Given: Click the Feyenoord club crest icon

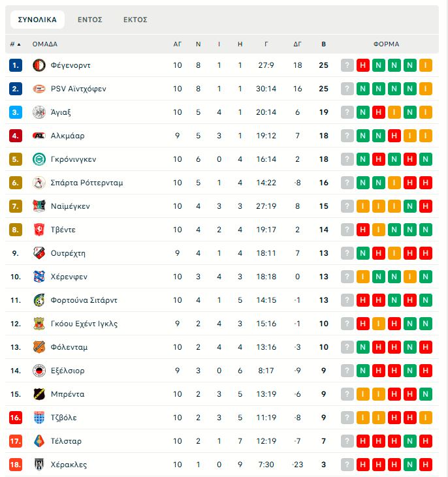Looking at the screenshot, I should click(39, 65).
